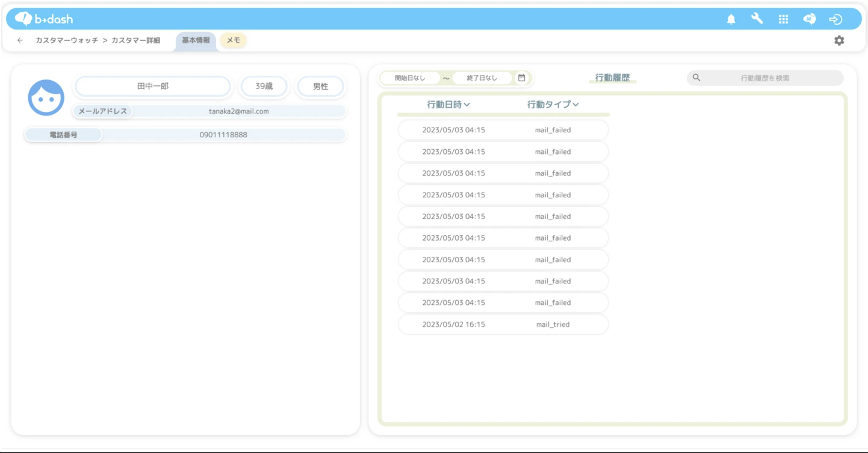Viewport: 868px width, 453px height.
Task: Click the b→dash logo
Action: coord(44,19)
